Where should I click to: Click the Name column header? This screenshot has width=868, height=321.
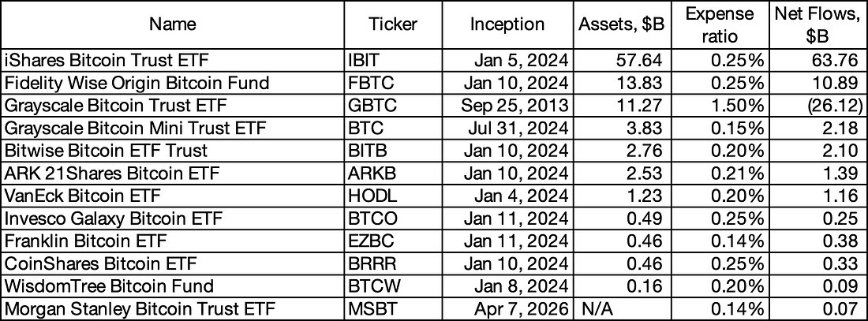173,24
